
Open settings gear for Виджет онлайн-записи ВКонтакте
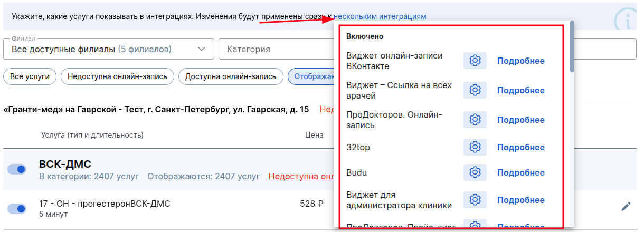coord(475,61)
